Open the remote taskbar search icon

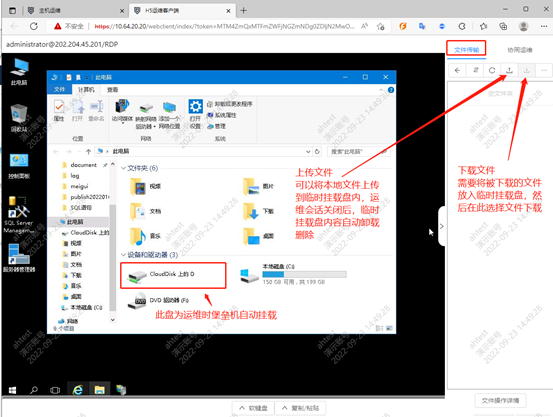34,390
